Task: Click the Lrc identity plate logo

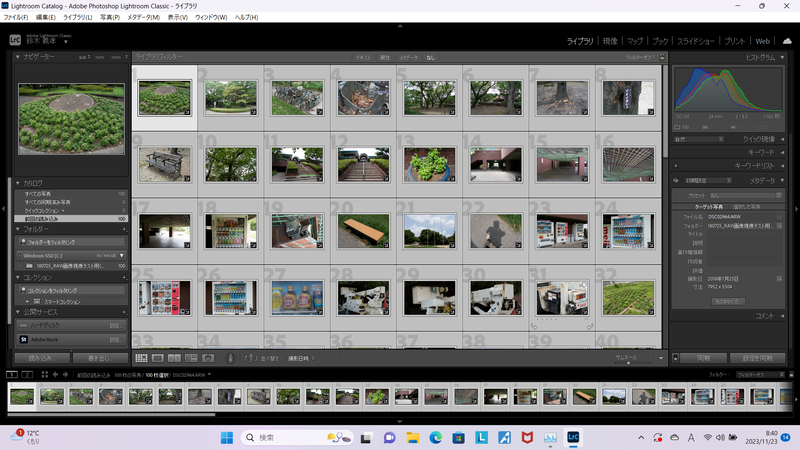Action: coord(15,39)
